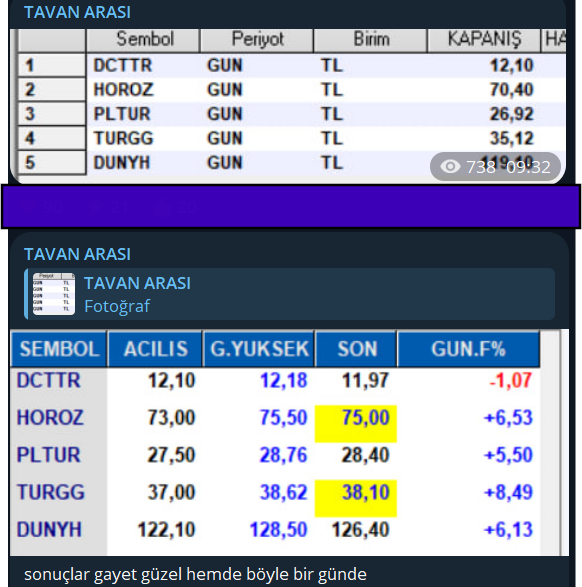Click the message caption starting 'sonuçlar gayet güzel'
This screenshot has width=582, height=587.
pos(195,574)
